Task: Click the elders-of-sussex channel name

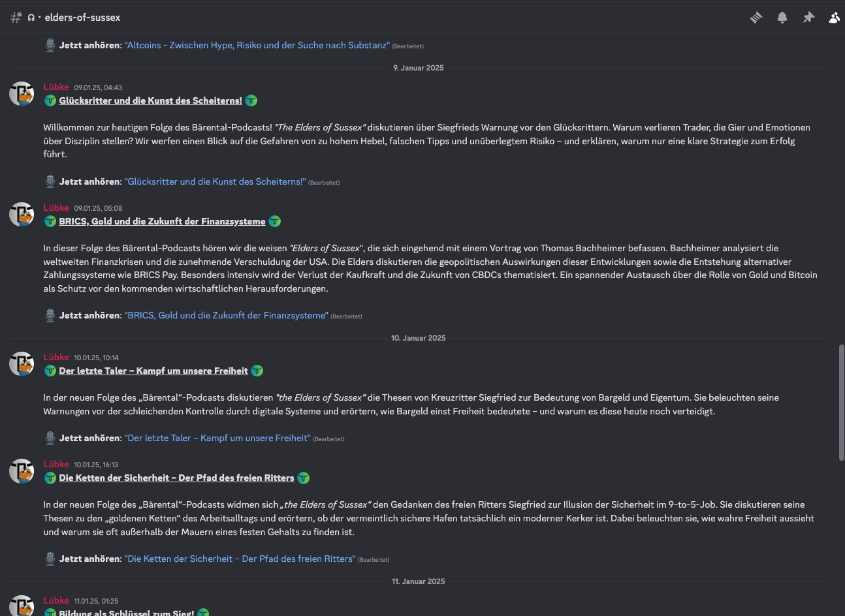Action: point(82,18)
